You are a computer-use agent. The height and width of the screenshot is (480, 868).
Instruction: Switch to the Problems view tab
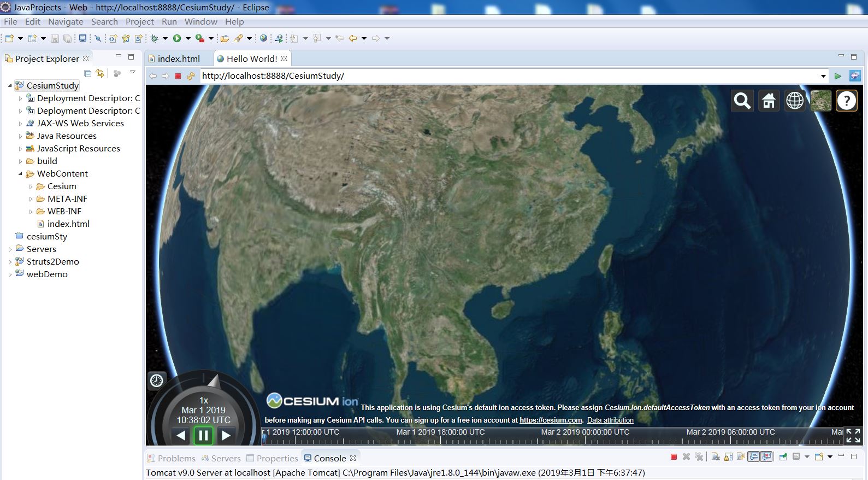[x=171, y=458]
